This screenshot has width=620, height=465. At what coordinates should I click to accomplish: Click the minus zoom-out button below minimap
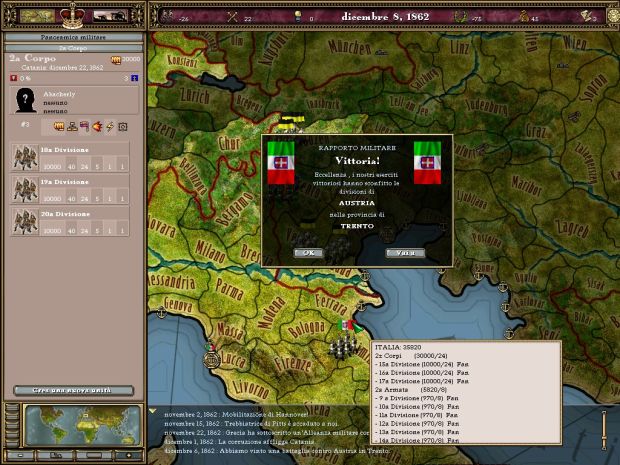(x=20, y=456)
